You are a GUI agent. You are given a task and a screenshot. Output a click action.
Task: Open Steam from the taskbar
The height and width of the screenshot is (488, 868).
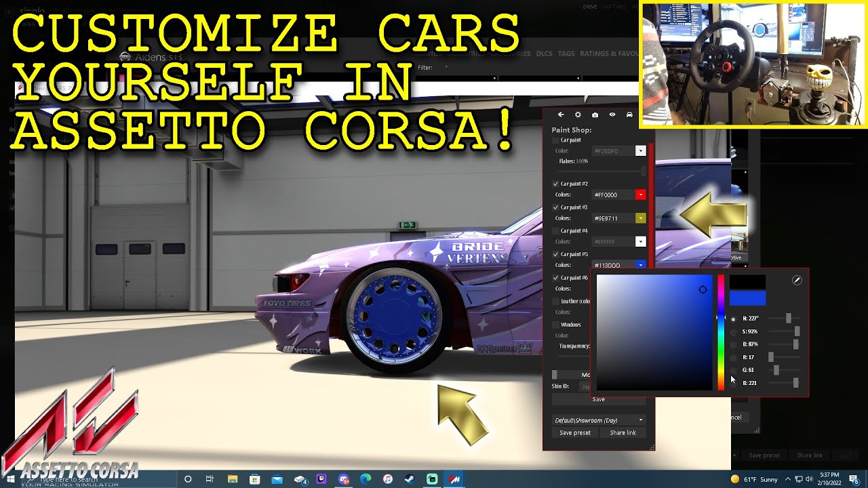click(x=410, y=479)
